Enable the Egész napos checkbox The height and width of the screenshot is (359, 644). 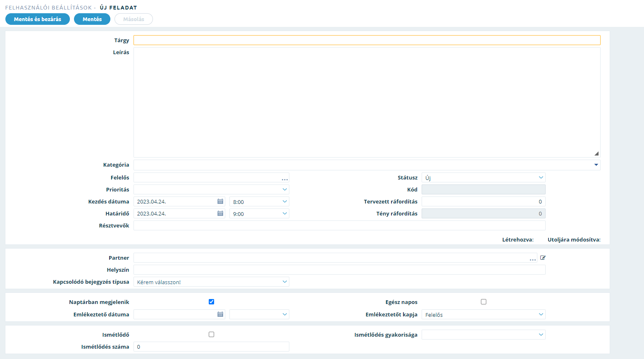coord(484,302)
